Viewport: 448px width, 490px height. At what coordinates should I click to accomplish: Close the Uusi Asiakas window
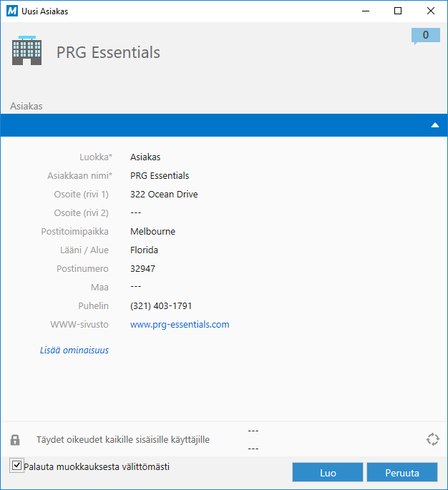(x=431, y=11)
